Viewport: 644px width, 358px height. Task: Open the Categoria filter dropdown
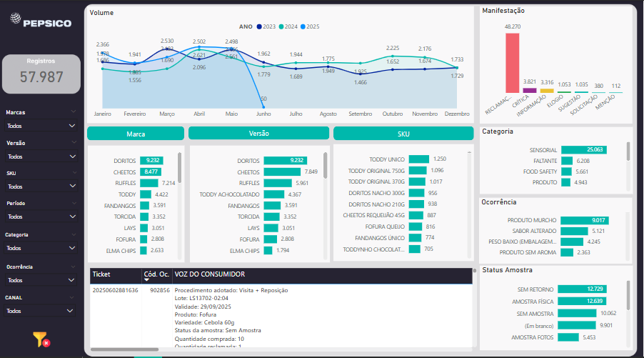(x=41, y=248)
